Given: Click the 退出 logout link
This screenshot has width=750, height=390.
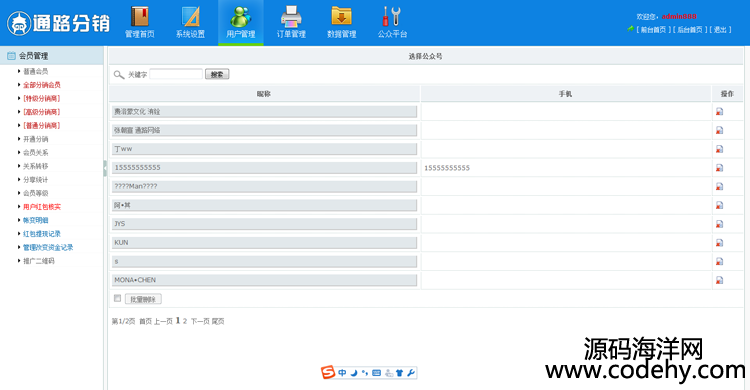Looking at the screenshot, I should click(x=719, y=30).
